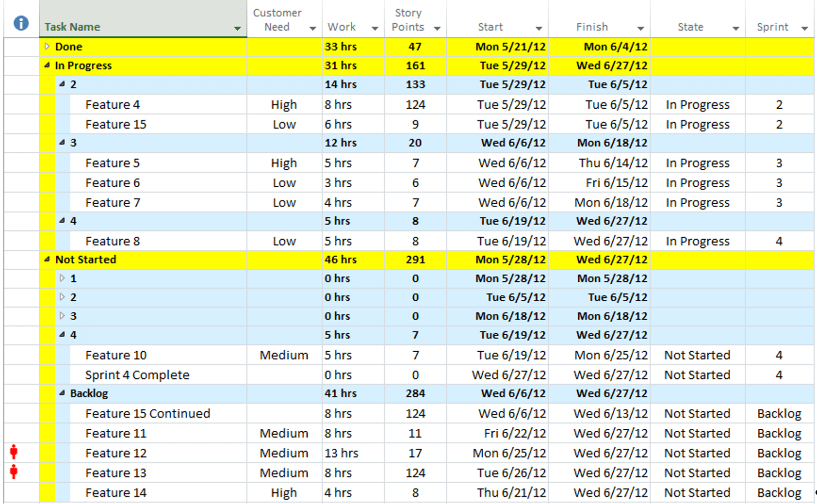Screen dimensions: 817x504
Task: Expand sprint 1 under Not Started
Action: [x=62, y=278]
